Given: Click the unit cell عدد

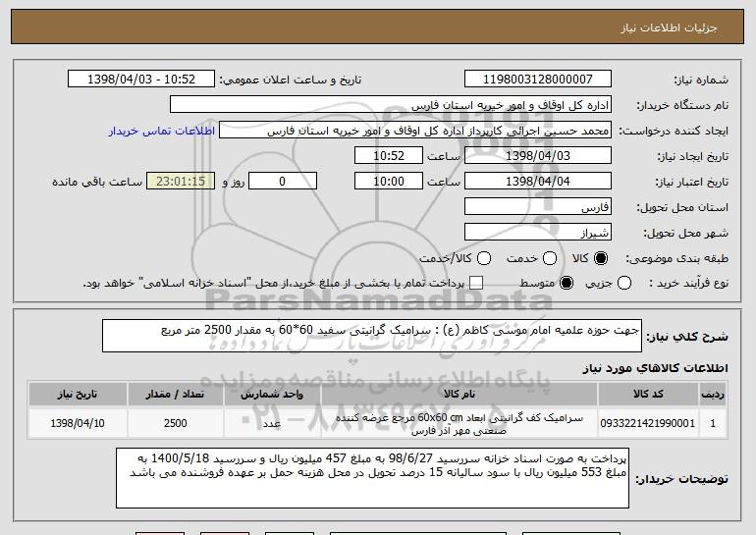Looking at the screenshot, I should click(272, 423).
